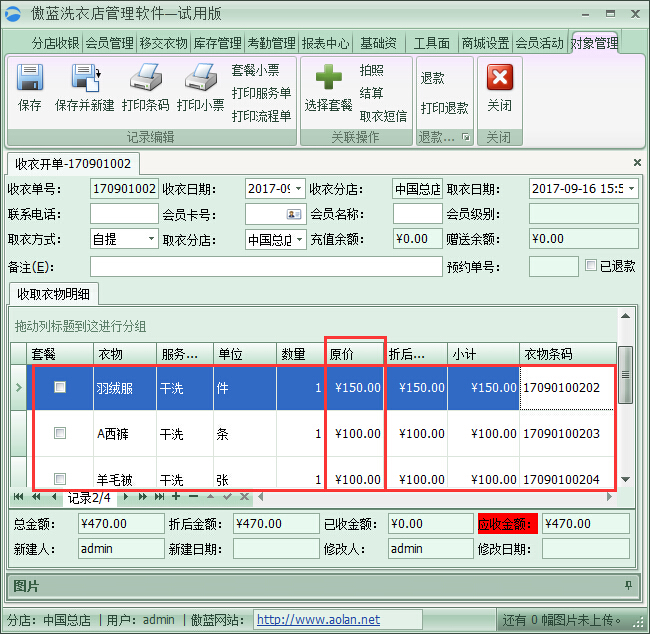The width and height of the screenshot is (650, 634).
Task: Sort by the 衣物条码 column header
Action: 568,354
